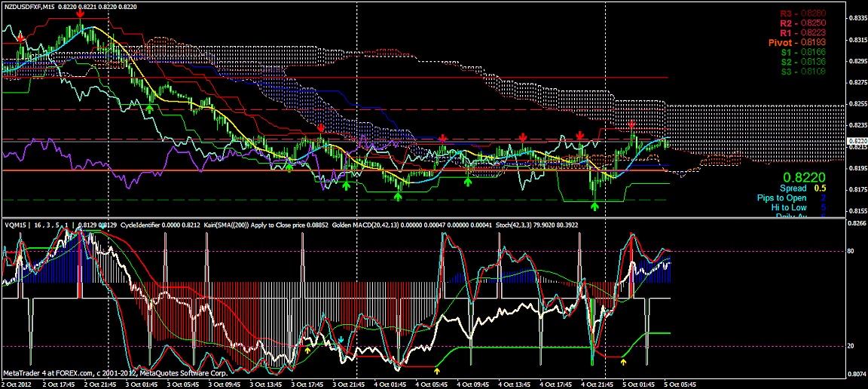
Task: Click the first red arrow at the far left
Action: (21, 36)
